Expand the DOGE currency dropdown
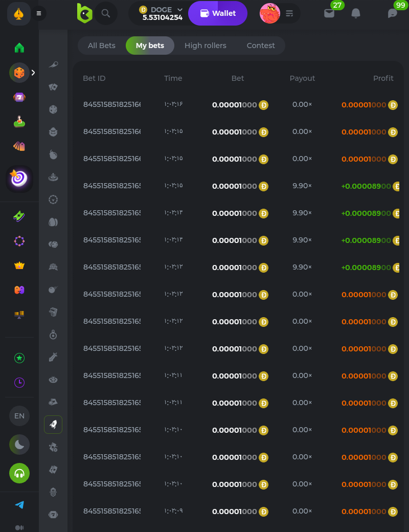This screenshot has height=532, width=409. (179, 10)
